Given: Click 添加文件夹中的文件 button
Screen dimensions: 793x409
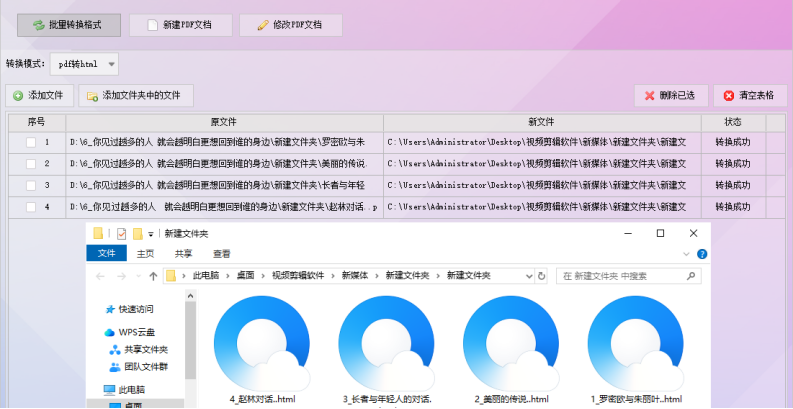Looking at the screenshot, I should pyautogui.click(x=136, y=96).
